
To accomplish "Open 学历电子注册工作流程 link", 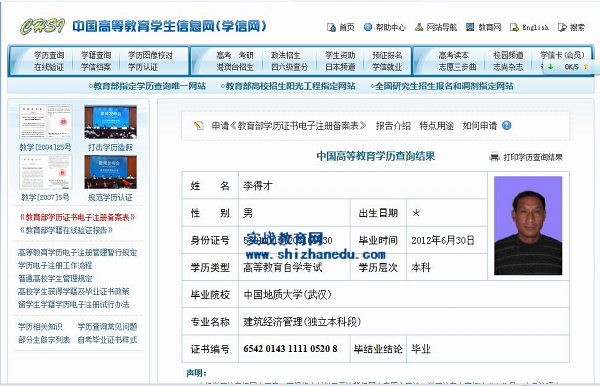I will tap(55, 266).
